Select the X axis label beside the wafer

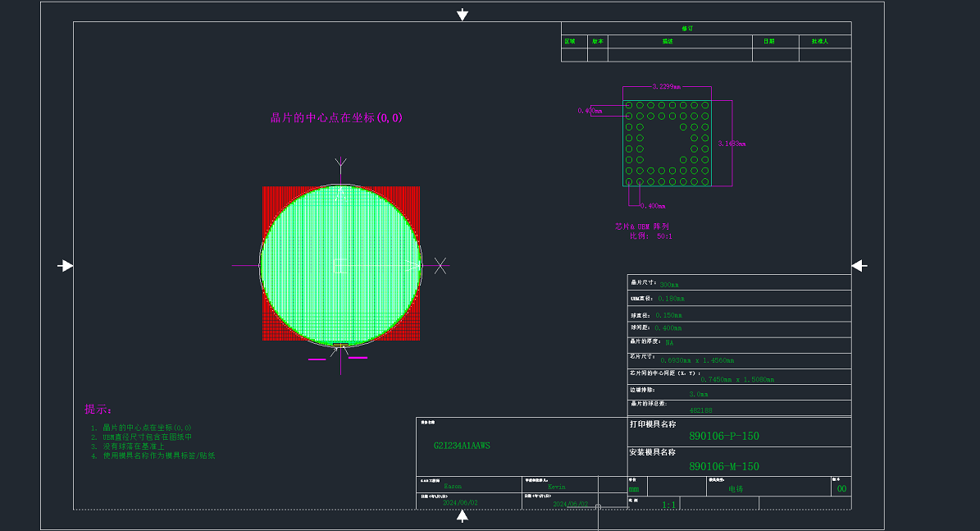pos(440,265)
